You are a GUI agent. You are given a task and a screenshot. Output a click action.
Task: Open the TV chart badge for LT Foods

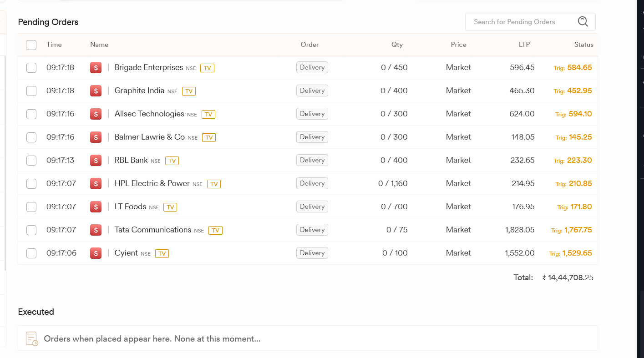(170, 207)
